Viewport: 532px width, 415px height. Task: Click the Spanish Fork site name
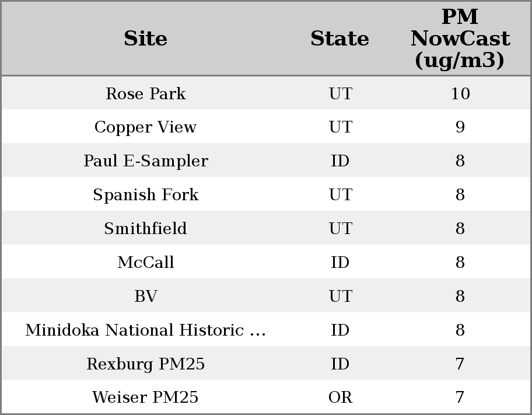pos(145,195)
